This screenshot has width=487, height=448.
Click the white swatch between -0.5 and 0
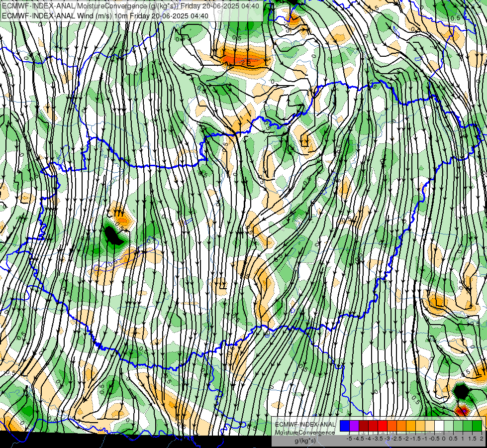pyautogui.click(x=439, y=426)
